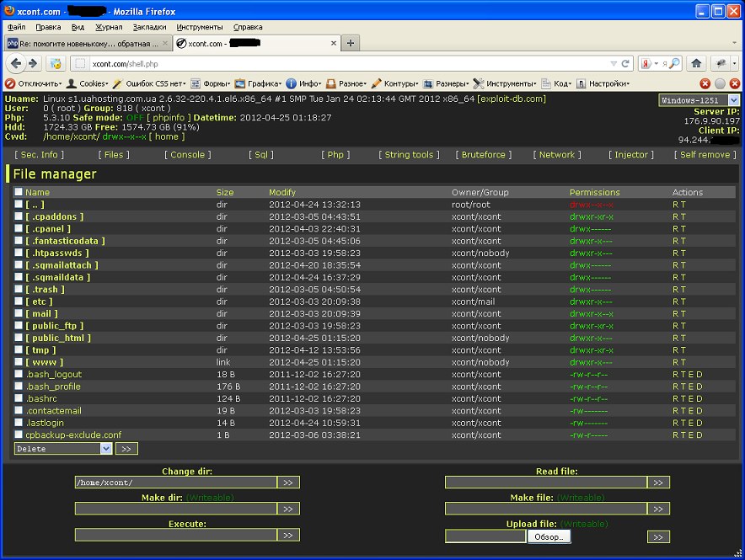Open the address bar history dropdown arrow
This screenshot has width=745, height=560.
click(614, 64)
